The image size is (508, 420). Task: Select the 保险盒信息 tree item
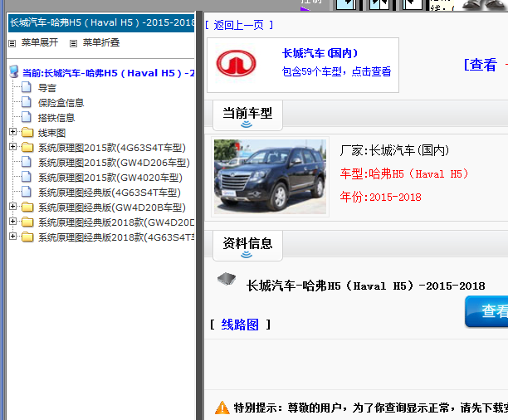point(61,103)
